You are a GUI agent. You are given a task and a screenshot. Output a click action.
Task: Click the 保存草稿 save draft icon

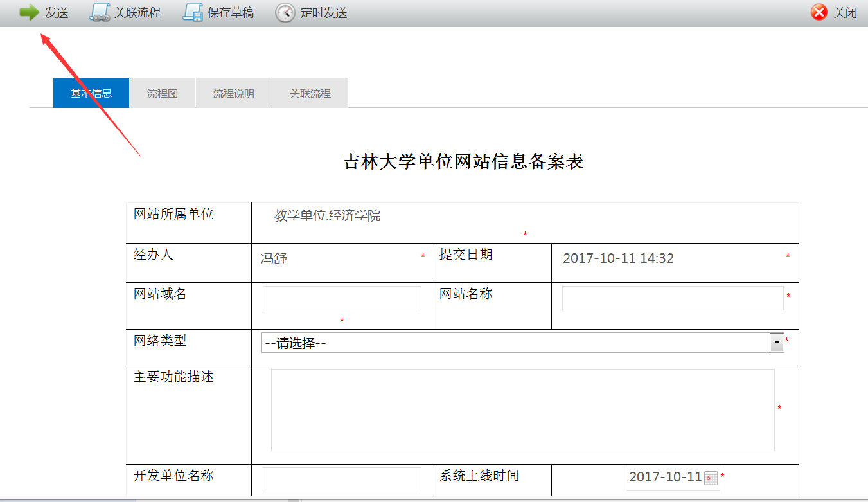pyautogui.click(x=193, y=13)
